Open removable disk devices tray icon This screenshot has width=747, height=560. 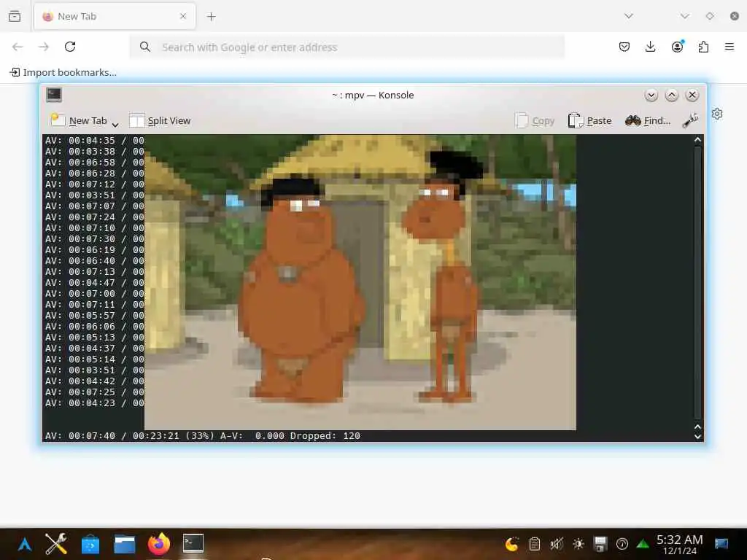click(600, 544)
